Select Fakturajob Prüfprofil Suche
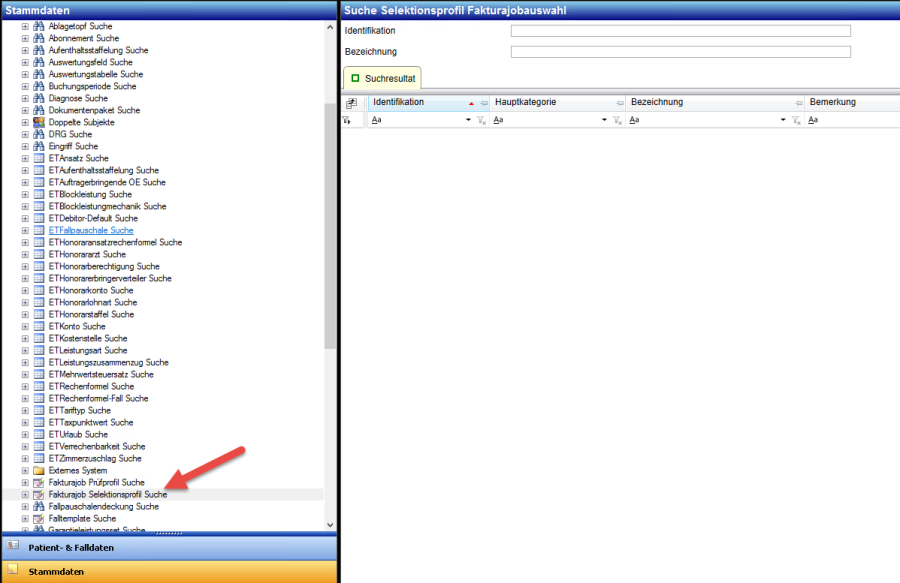Viewport: 900px width, 583px height. point(96,482)
